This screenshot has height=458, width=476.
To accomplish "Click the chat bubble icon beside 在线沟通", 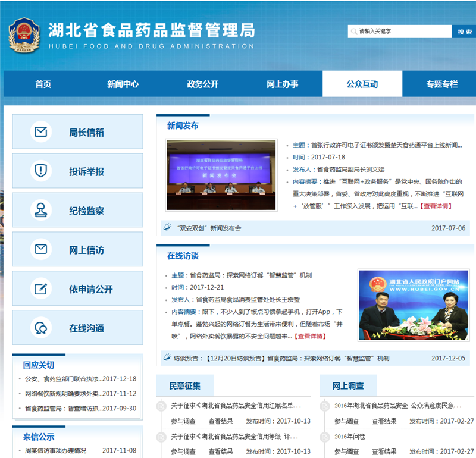I will pos(40,328).
